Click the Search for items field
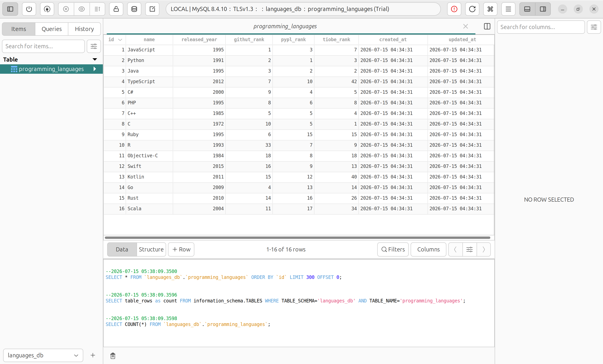The width and height of the screenshot is (603, 364). click(43, 46)
